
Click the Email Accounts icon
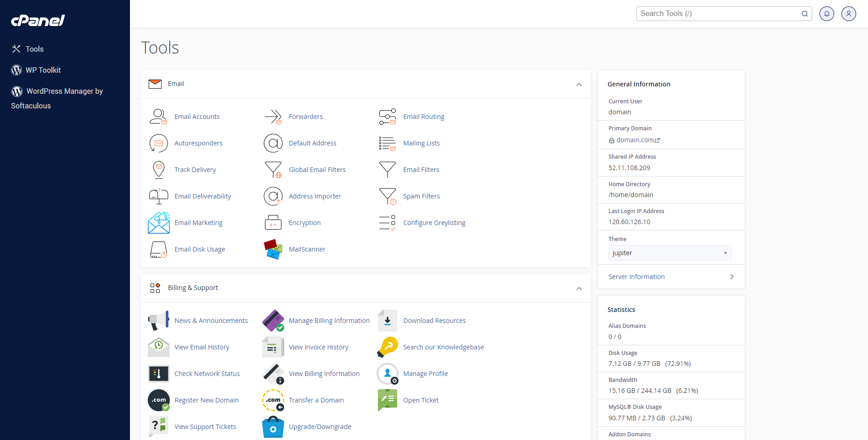158,117
